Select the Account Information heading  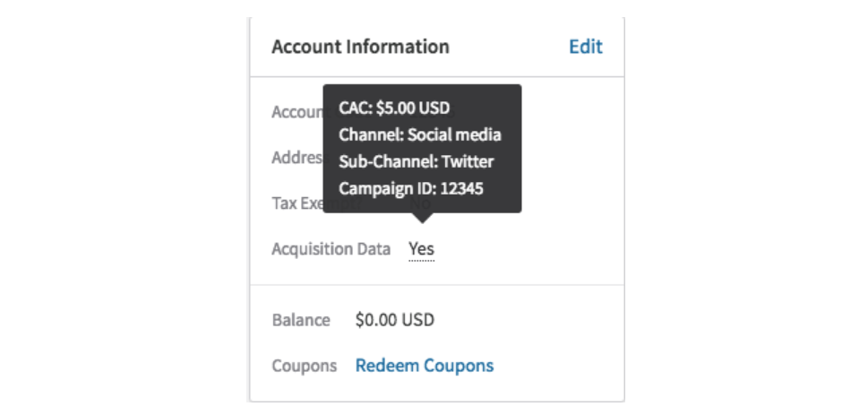pos(360,47)
